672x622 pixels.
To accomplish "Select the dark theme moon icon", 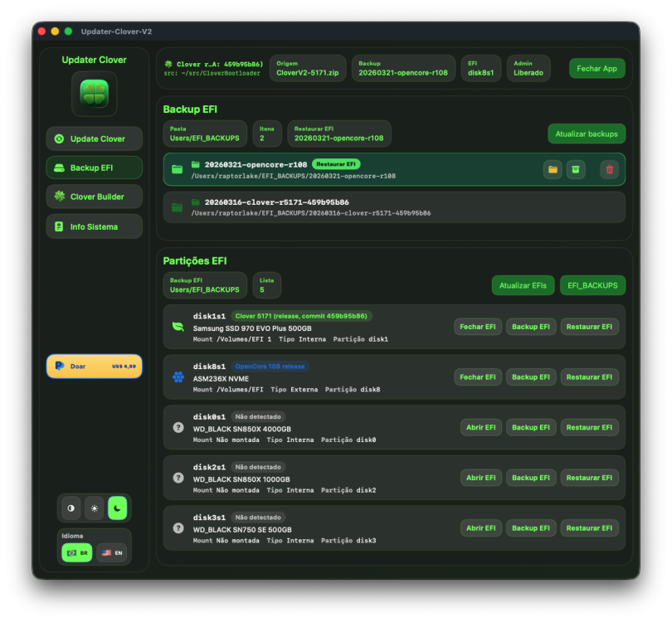I will 118,508.
